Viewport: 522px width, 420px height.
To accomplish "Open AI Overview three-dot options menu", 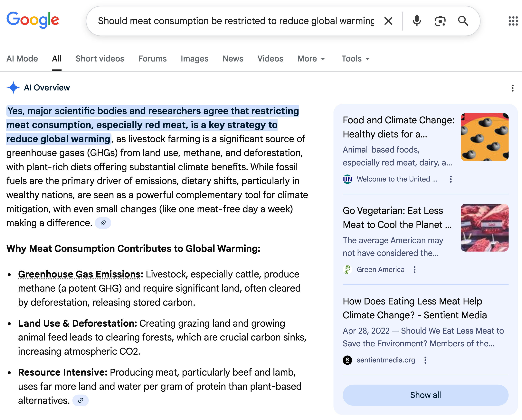I will coord(513,88).
